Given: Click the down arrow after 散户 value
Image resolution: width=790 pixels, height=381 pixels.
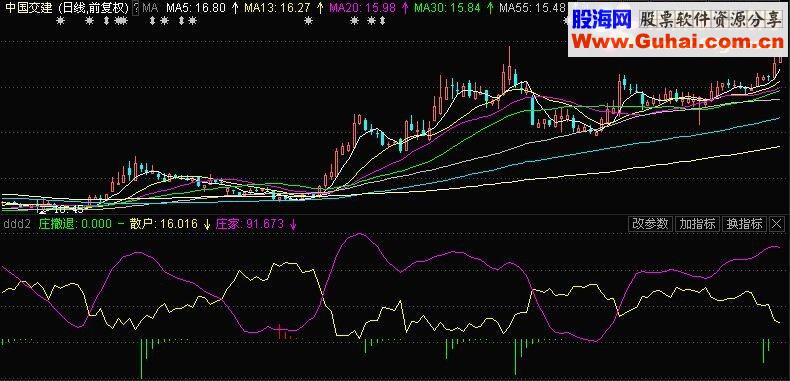Looking at the screenshot, I should 207,224.
